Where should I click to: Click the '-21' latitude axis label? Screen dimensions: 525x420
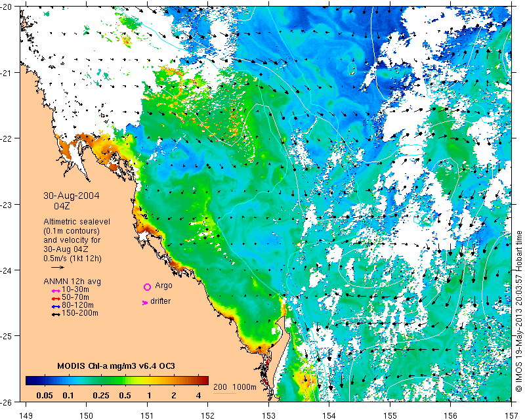(x=6, y=73)
